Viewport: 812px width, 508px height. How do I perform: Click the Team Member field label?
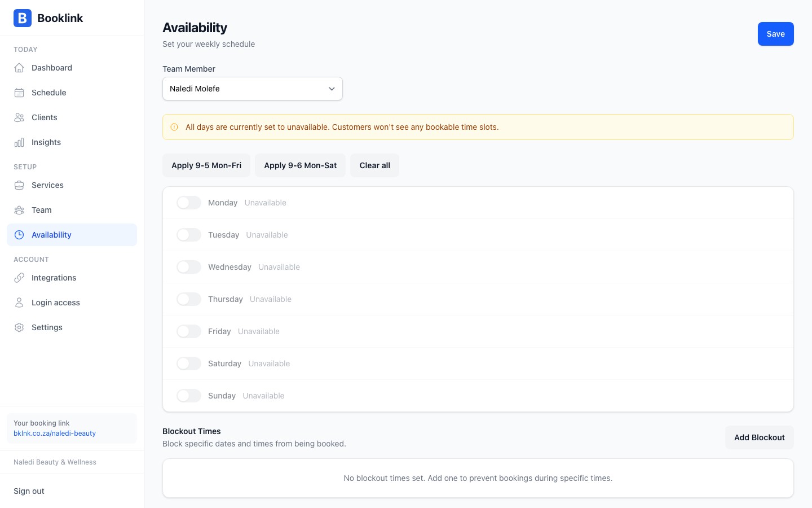pyautogui.click(x=189, y=69)
